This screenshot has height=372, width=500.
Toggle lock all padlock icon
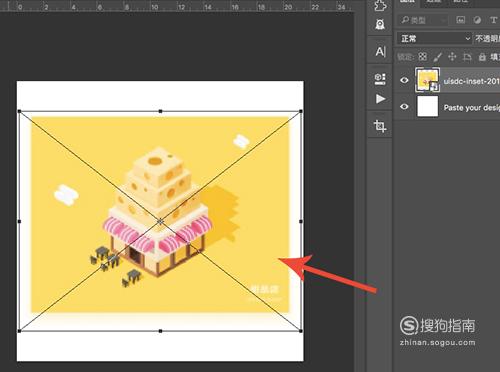coord(482,57)
